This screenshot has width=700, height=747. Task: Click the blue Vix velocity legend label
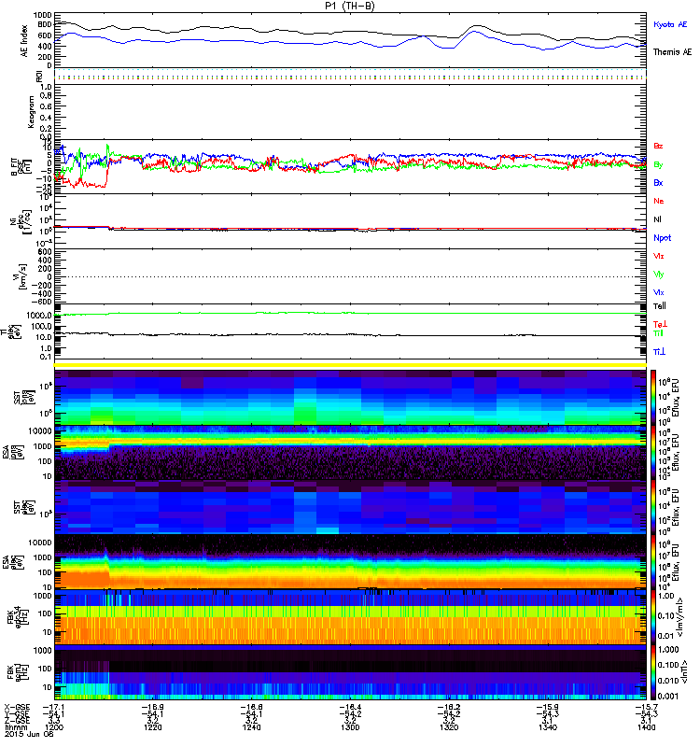click(658, 292)
